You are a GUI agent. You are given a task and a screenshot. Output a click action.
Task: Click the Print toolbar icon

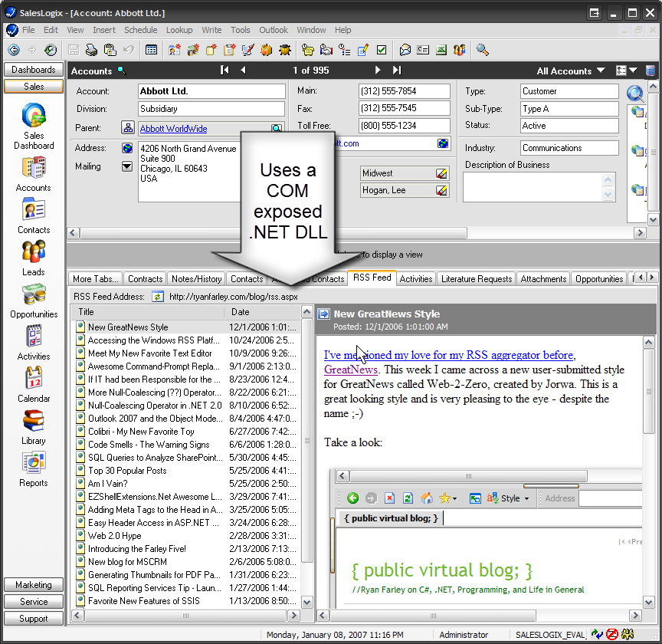91,50
